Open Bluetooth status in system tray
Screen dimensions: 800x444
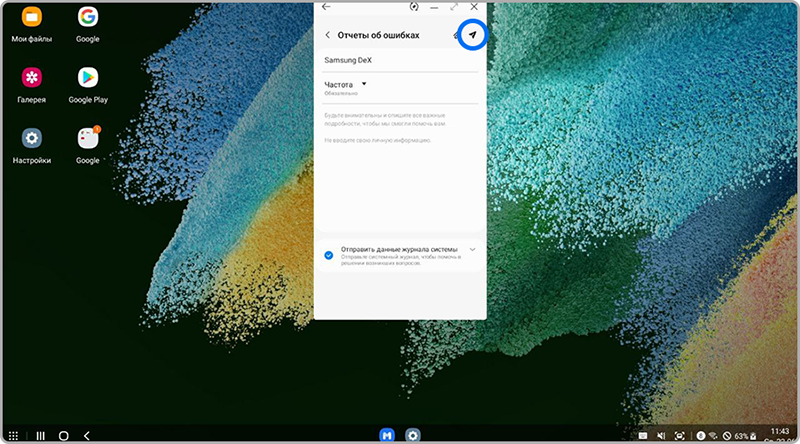click(x=701, y=435)
